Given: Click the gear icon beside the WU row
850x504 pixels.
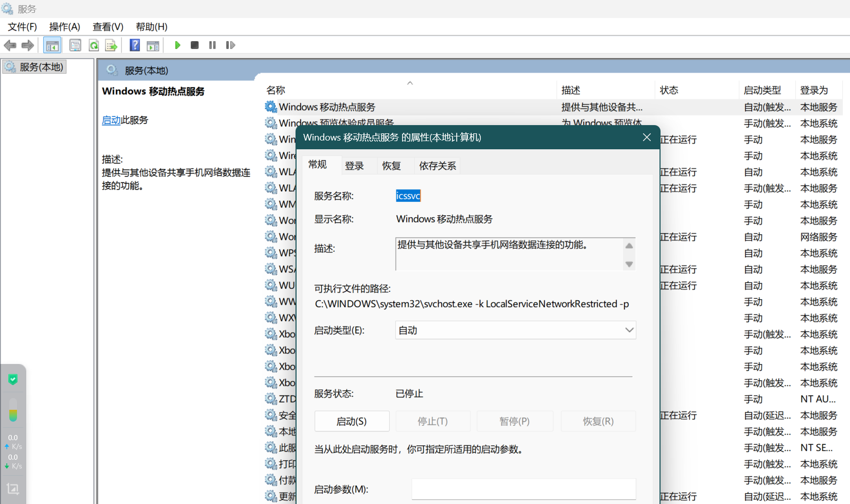Looking at the screenshot, I should coord(271,285).
